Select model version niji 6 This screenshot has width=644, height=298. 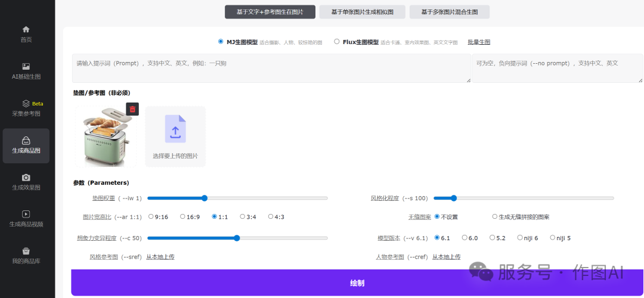click(x=520, y=237)
